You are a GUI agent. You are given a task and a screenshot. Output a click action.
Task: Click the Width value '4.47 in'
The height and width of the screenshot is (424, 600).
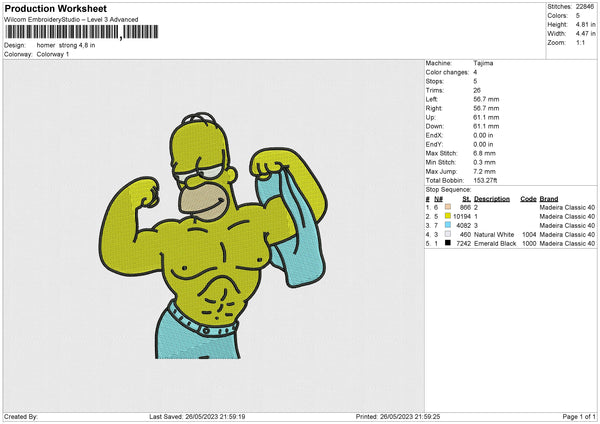(585, 34)
